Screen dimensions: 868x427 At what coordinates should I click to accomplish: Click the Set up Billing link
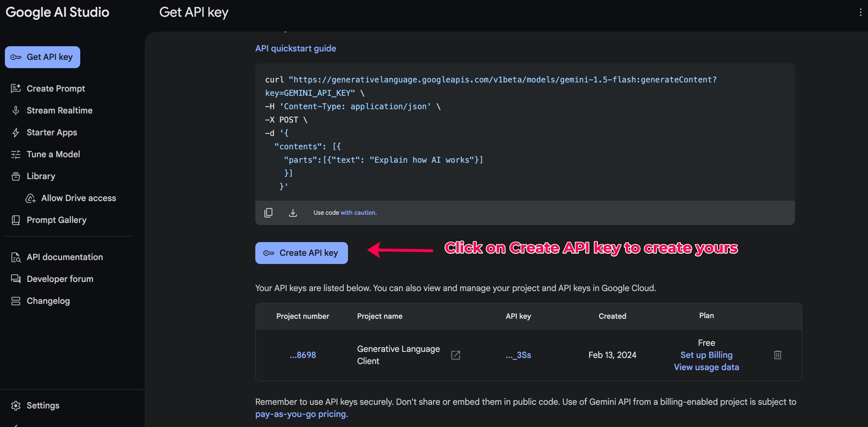706,355
